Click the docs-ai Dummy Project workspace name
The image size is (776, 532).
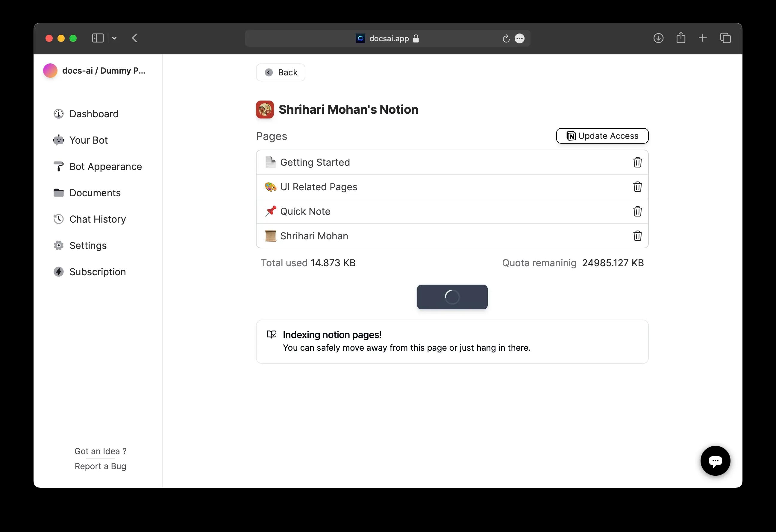[104, 70]
